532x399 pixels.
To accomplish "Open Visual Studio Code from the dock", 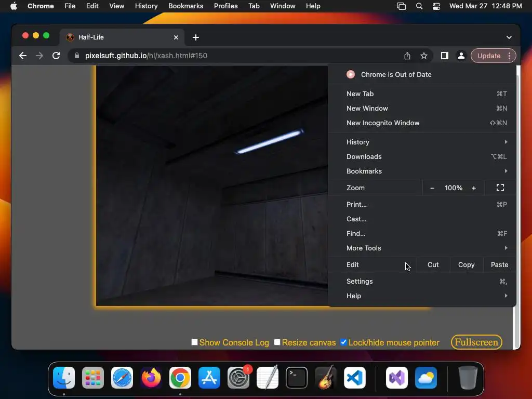I will tap(355, 378).
